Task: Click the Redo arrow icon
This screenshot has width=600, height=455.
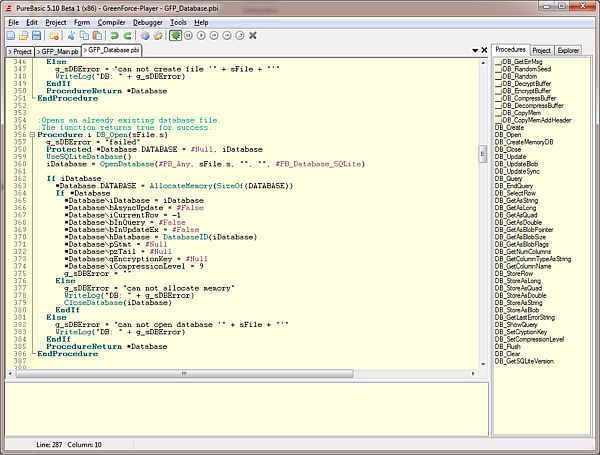Action: point(127,35)
